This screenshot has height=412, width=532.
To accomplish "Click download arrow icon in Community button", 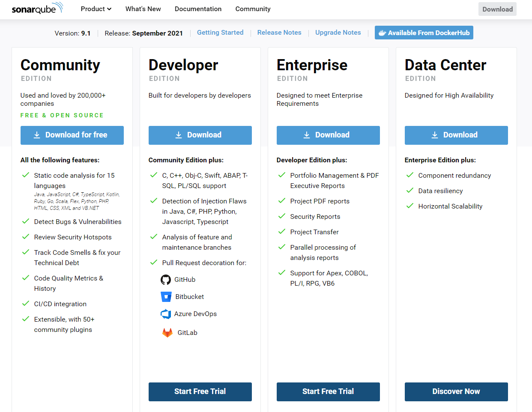I will point(37,135).
